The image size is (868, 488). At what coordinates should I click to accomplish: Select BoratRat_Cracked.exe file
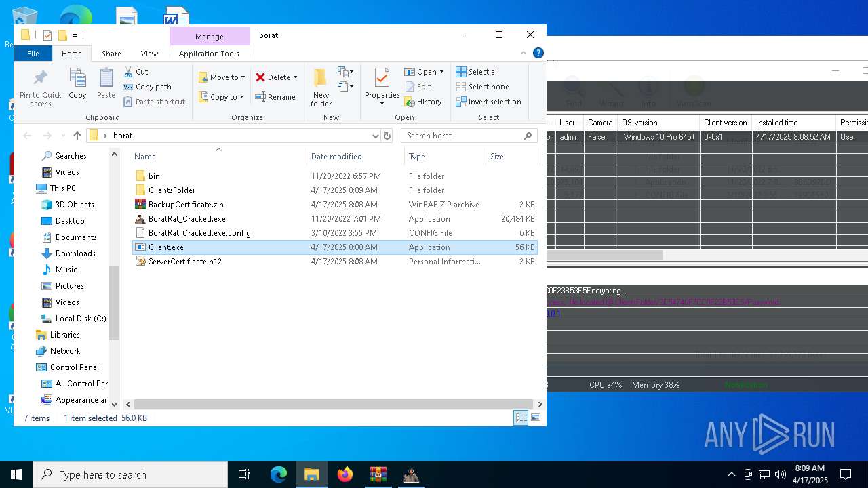pyautogui.click(x=187, y=219)
